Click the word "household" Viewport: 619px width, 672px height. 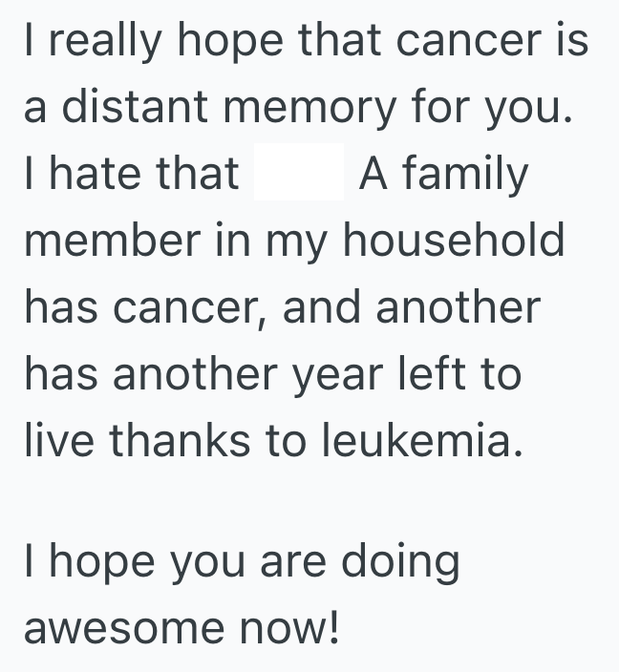[454, 240]
